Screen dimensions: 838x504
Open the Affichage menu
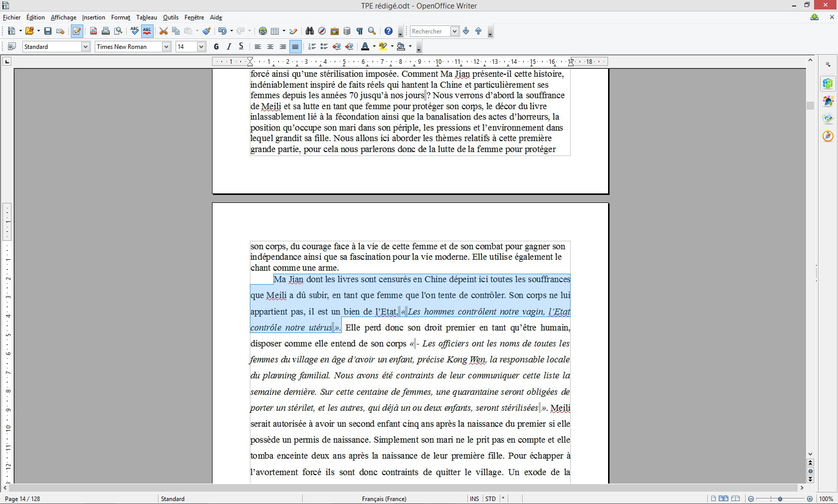(63, 17)
